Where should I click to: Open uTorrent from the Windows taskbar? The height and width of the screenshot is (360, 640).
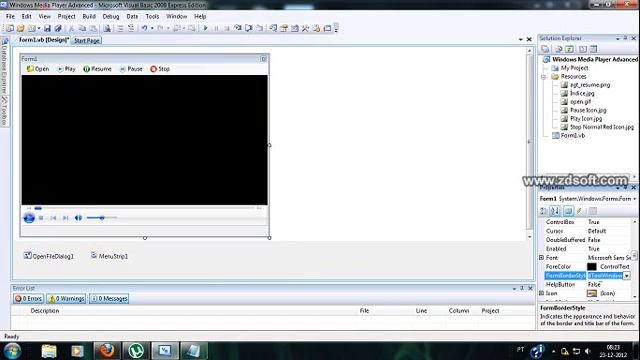click(136, 351)
